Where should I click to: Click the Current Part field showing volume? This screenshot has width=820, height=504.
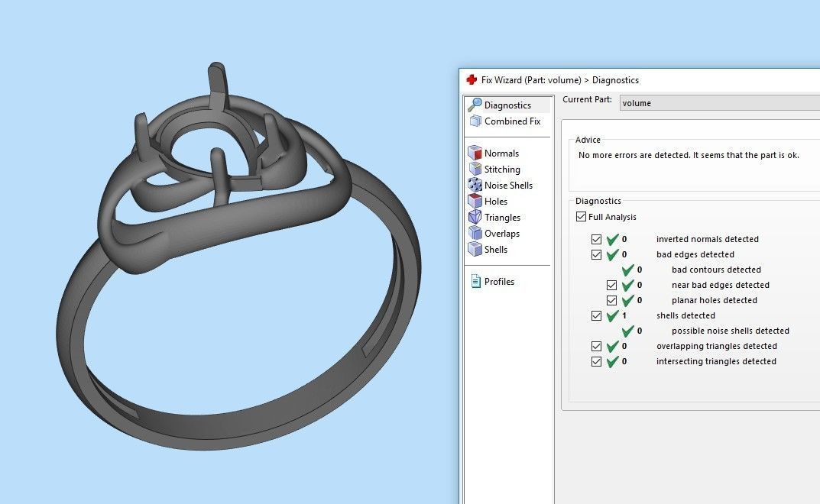(x=720, y=103)
